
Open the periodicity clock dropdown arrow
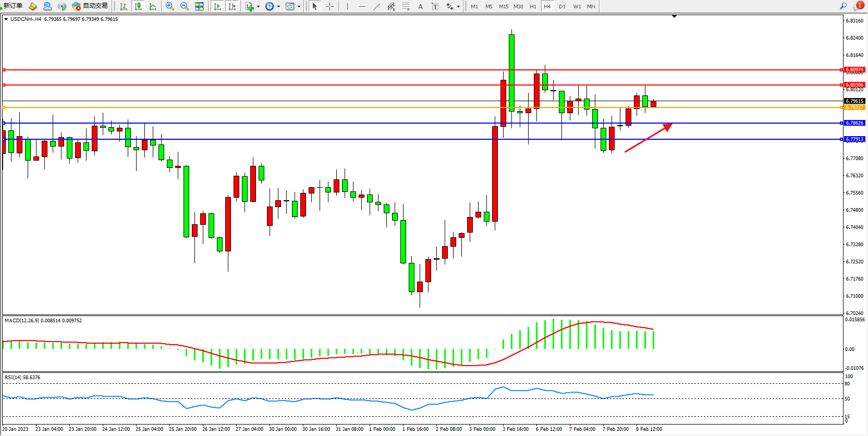pyautogui.click(x=278, y=7)
